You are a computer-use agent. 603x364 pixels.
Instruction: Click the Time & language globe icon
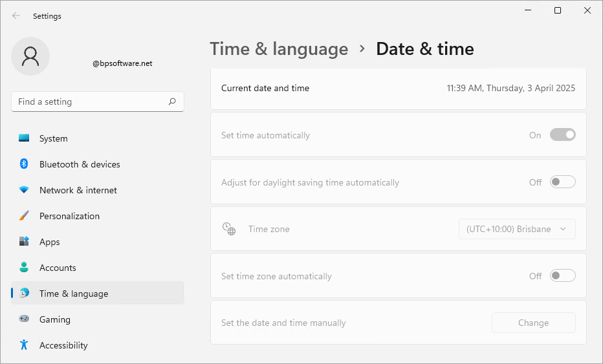(x=24, y=293)
